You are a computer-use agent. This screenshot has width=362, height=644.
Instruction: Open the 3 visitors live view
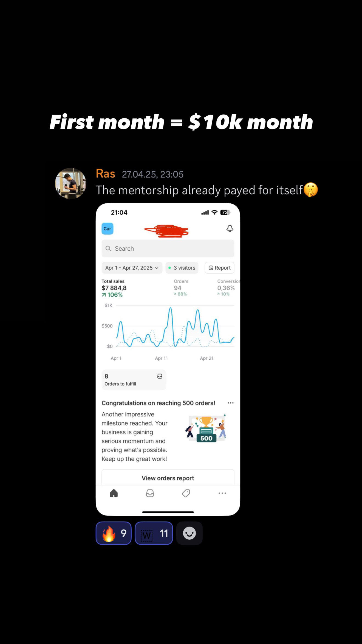tap(182, 268)
